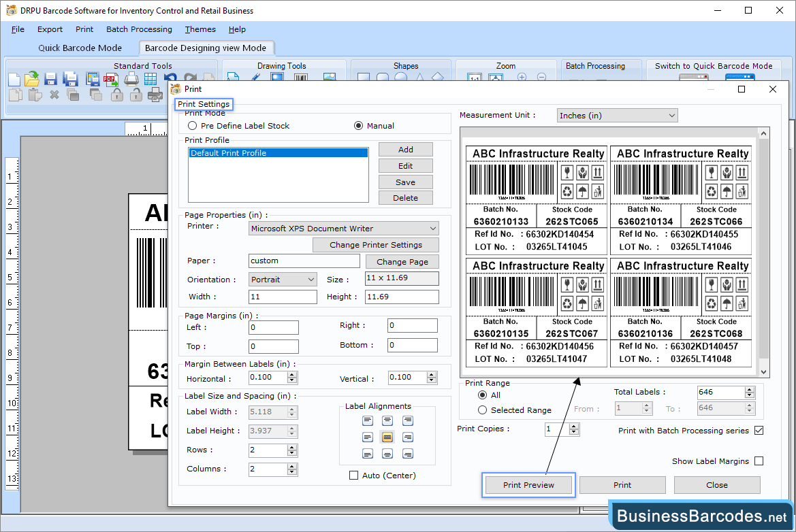Unlock object via open padlock icon
The height and width of the screenshot is (532, 796).
136,95
